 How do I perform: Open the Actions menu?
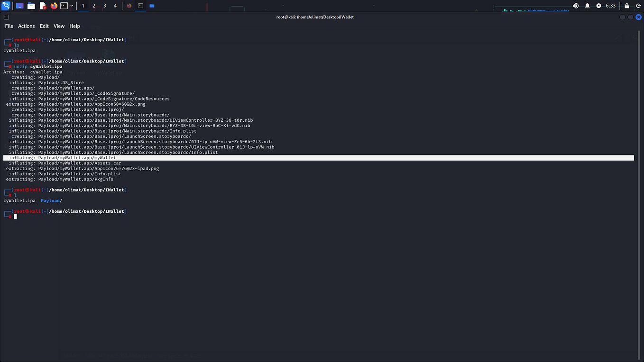pyautogui.click(x=26, y=26)
